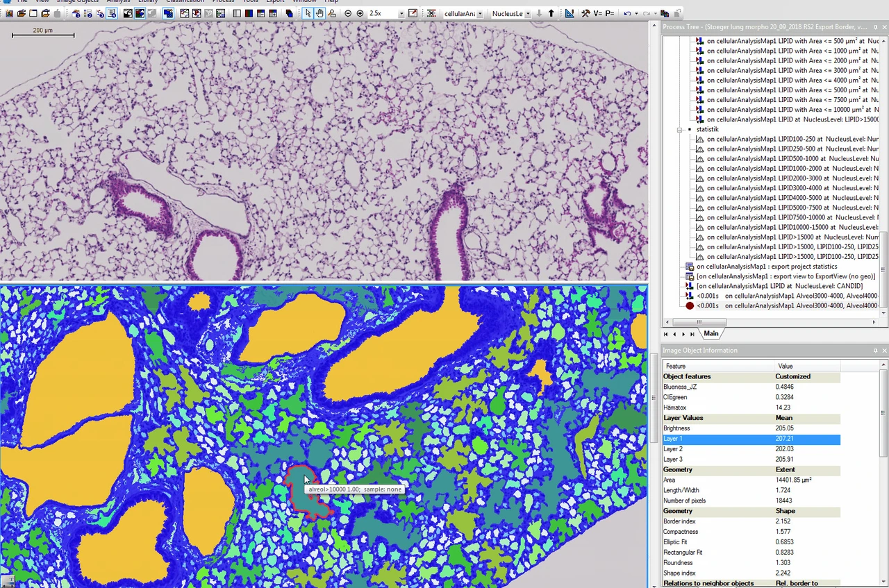Open the zoom percentage dropdown showing 2.5x
Image resolution: width=889 pixels, height=588 pixels.
tap(401, 12)
